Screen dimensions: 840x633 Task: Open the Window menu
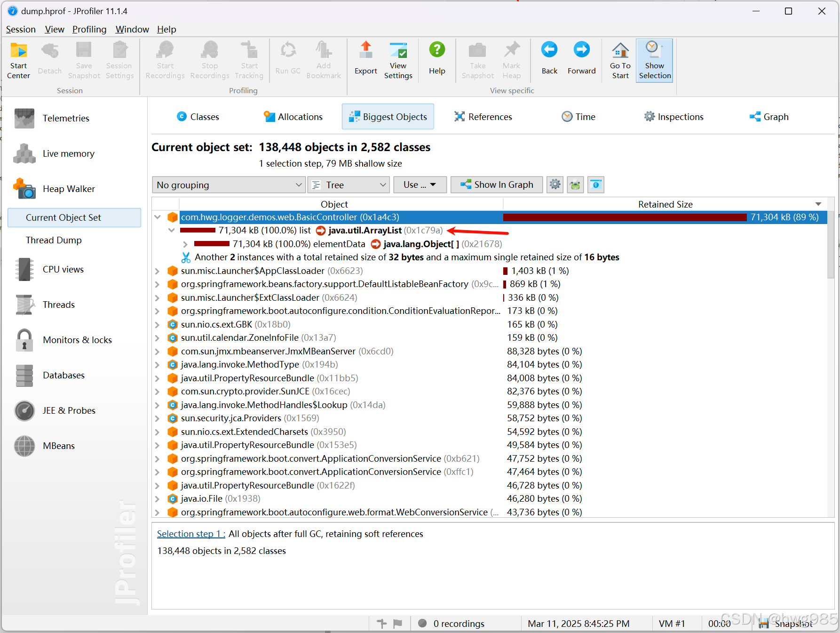click(132, 29)
